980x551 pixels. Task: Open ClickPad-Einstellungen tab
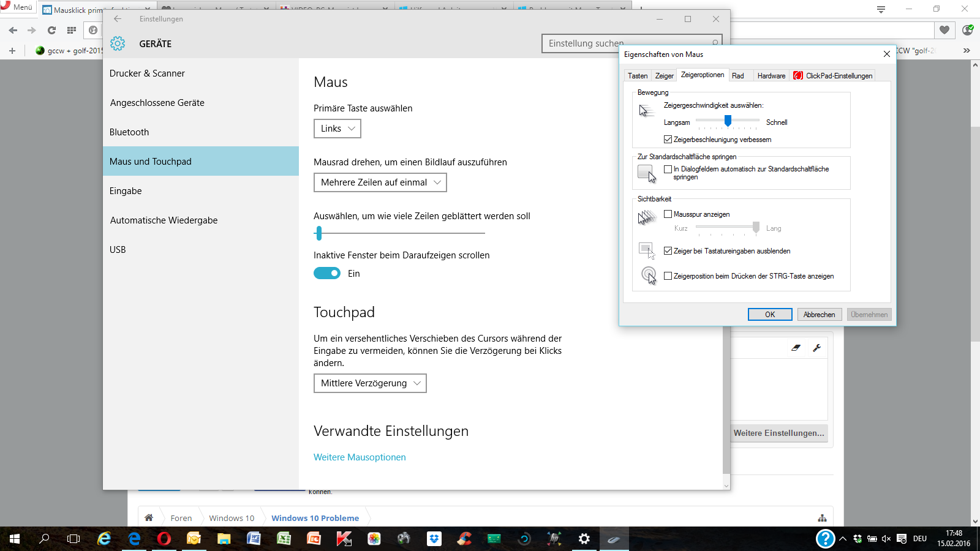(x=833, y=76)
